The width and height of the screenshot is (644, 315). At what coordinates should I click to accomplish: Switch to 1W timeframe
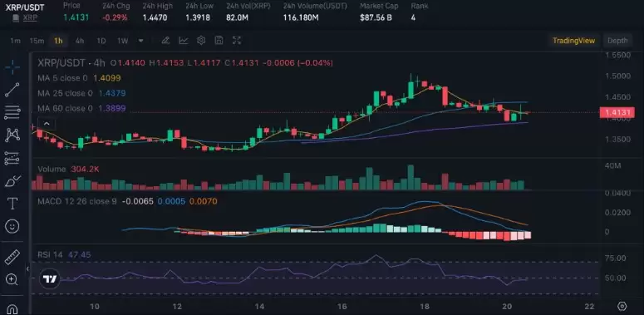click(123, 41)
